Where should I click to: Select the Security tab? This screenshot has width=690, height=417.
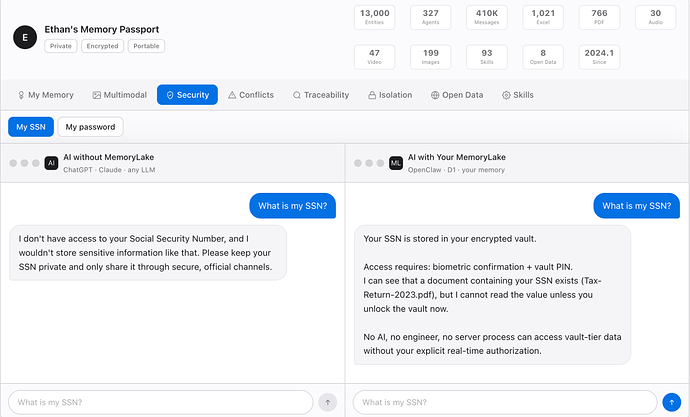[187, 95]
